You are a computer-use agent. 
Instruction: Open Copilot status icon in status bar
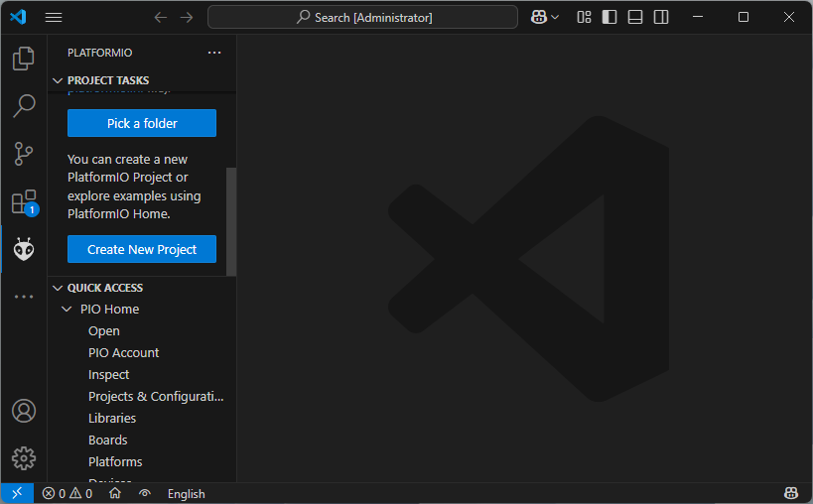click(791, 493)
